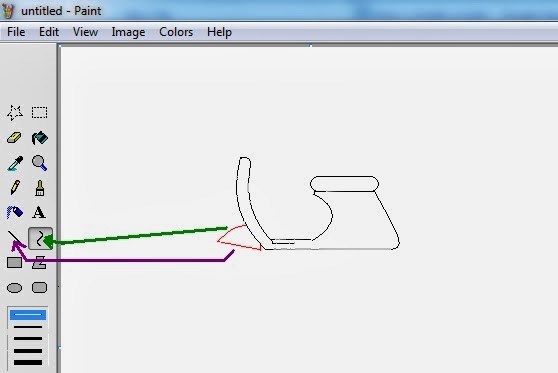Image resolution: width=558 pixels, height=373 pixels.
Task: Choose the Ellipse tool
Action: pos(15,288)
